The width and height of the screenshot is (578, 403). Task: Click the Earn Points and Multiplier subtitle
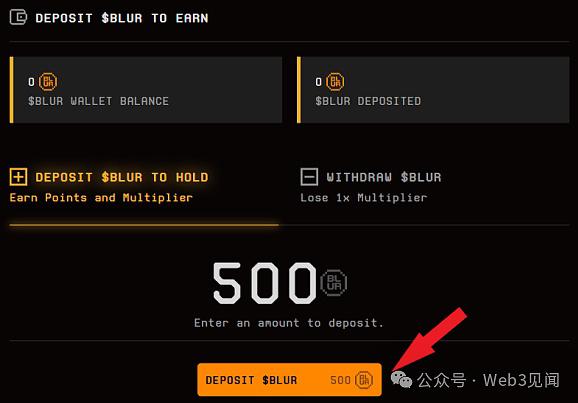pyautogui.click(x=101, y=198)
